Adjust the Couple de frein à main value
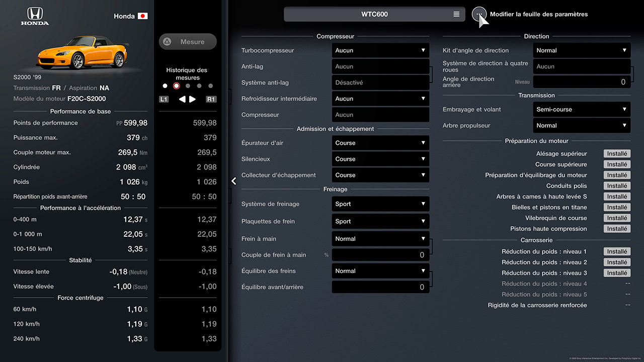 click(x=380, y=255)
